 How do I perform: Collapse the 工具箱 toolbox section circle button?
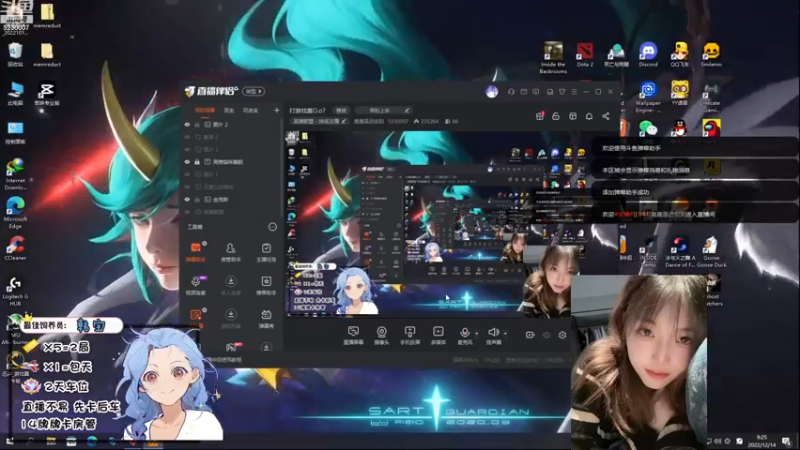(272, 227)
